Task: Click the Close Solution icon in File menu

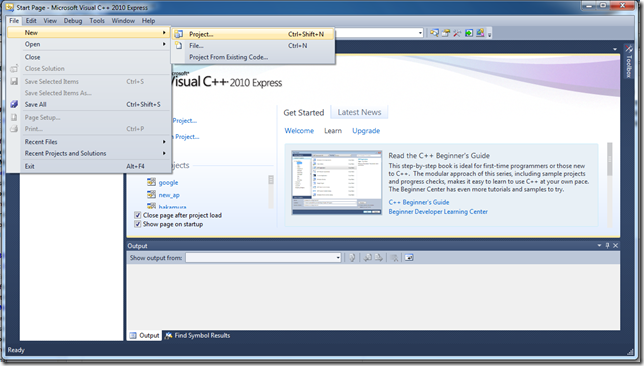Action: (x=14, y=69)
